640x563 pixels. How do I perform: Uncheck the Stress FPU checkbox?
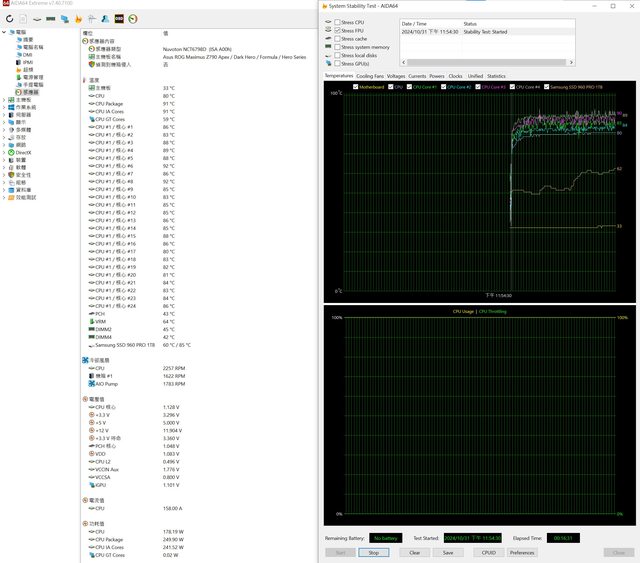pos(338,29)
